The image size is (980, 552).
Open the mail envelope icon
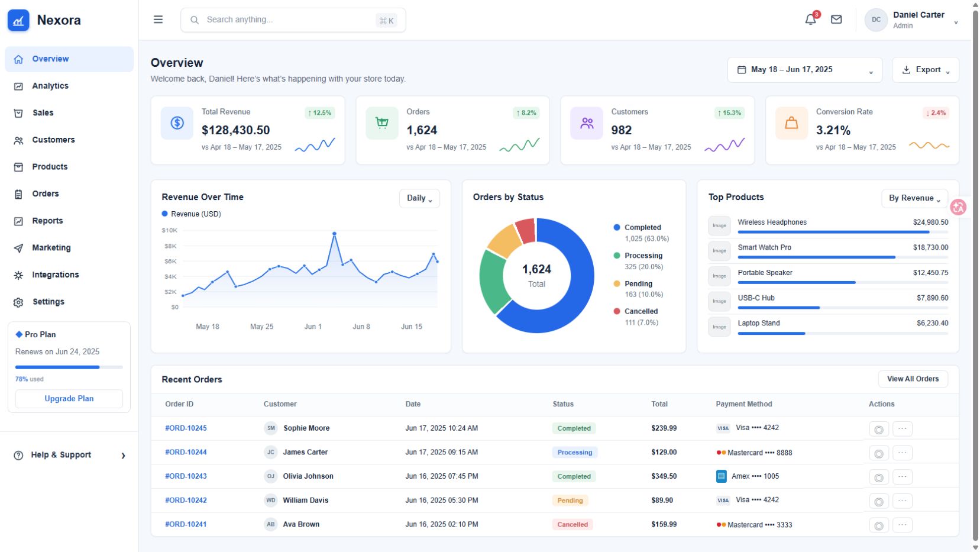coord(836,20)
